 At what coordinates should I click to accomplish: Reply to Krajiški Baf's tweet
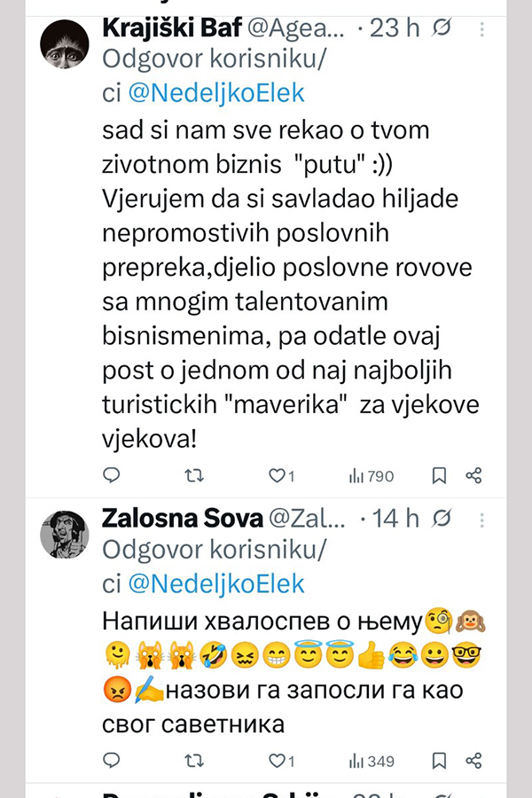click(111, 476)
